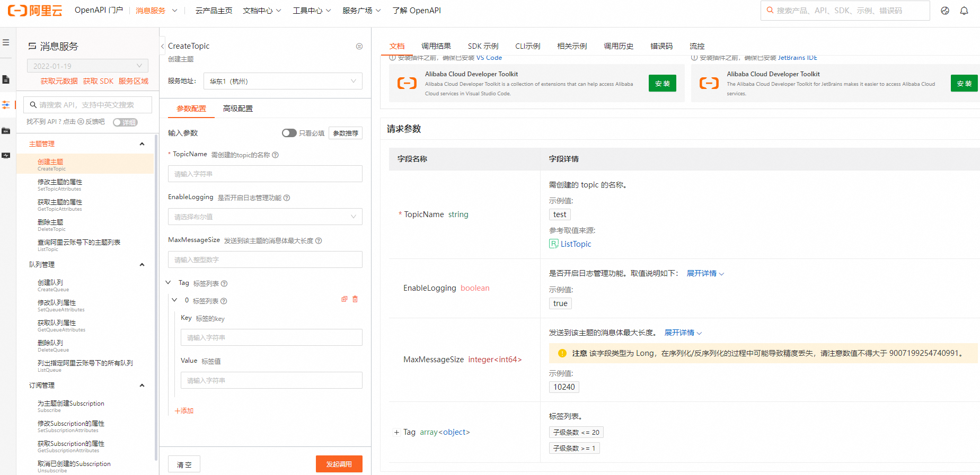The image size is (980, 475).
Task: Click the 清空 button
Action: coord(184,464)
